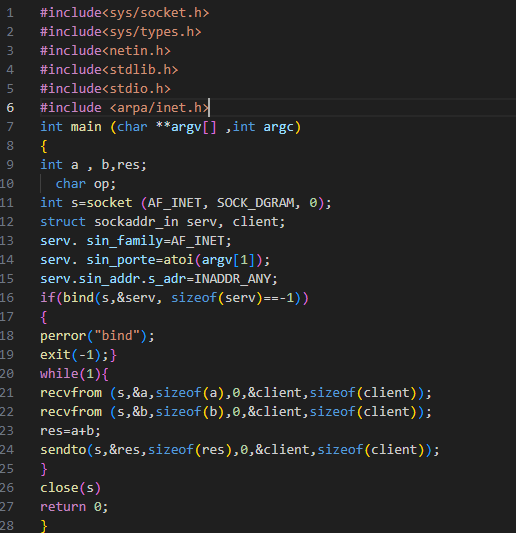This screenshot has width=516, height=533.
Task: Click 'exit(-1);' on line 19
Action: pyautogui.click(x=74, y=355)
